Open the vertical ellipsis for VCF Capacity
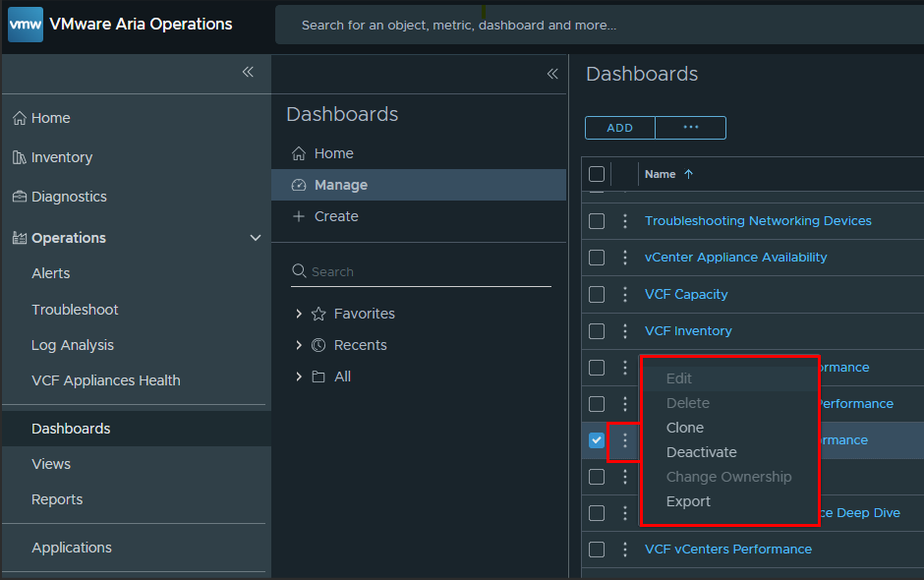The image size is (924, 580). (625, 294)
